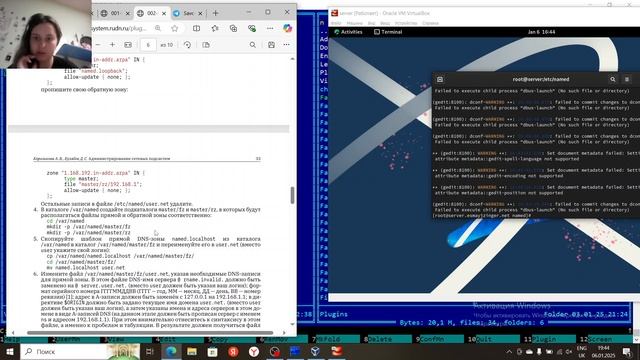This screenshot has height=360, width=640.
Task: Switch PDF page view layout
Action: pos(206,44)
